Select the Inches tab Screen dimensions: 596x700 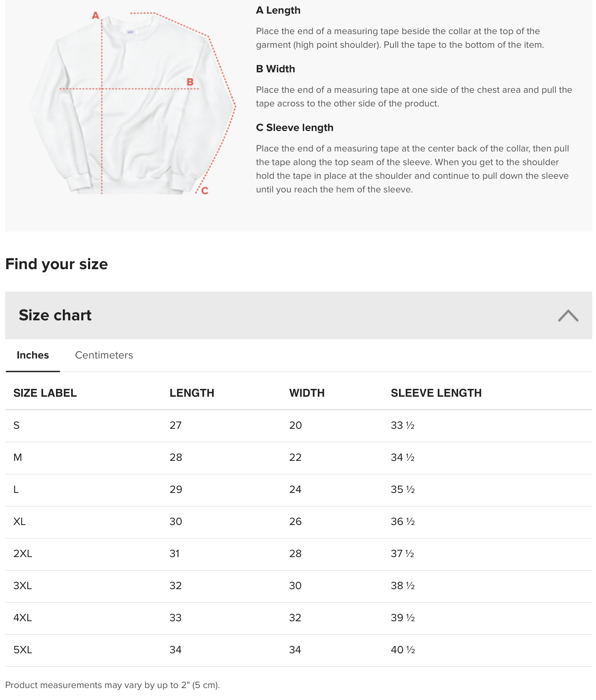coord(33,355)
